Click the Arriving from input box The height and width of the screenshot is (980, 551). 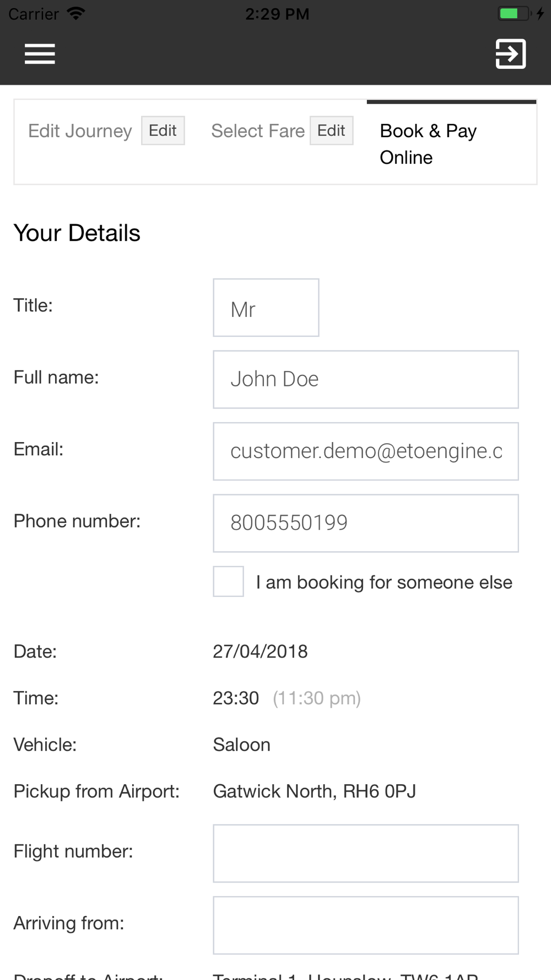click(x=366, y=925)
